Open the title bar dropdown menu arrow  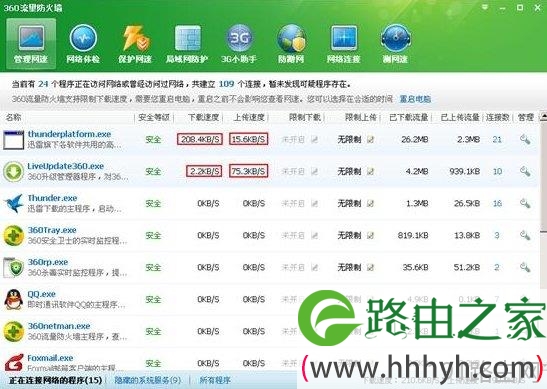(x=485, y=7)
